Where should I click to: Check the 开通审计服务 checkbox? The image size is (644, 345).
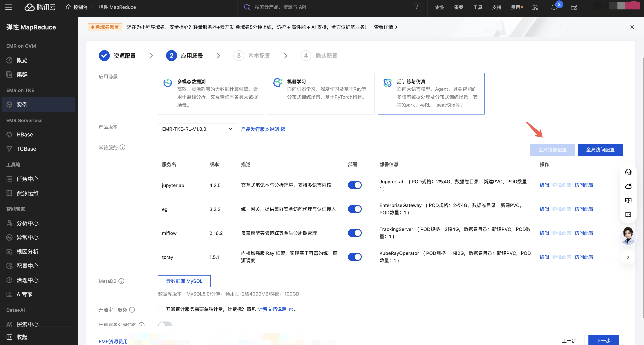click(161, 309)
